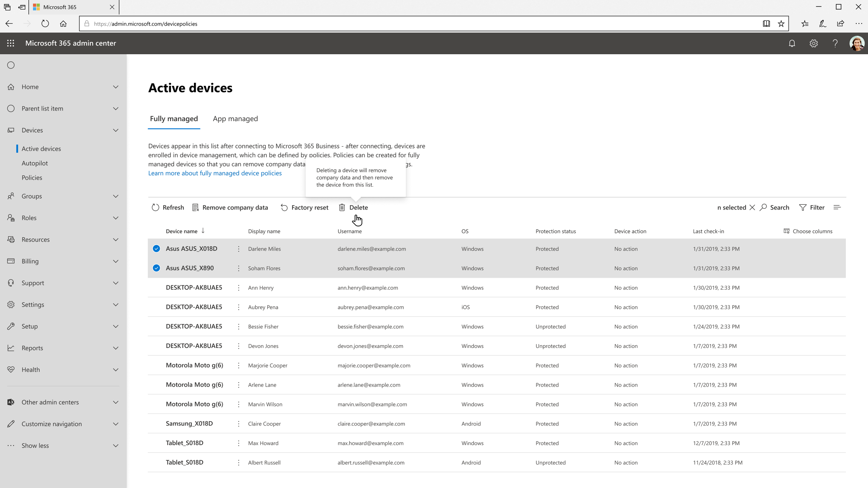Open the row options for Darlene Miles
Screen dimensions: 868x488
[238, 249]
